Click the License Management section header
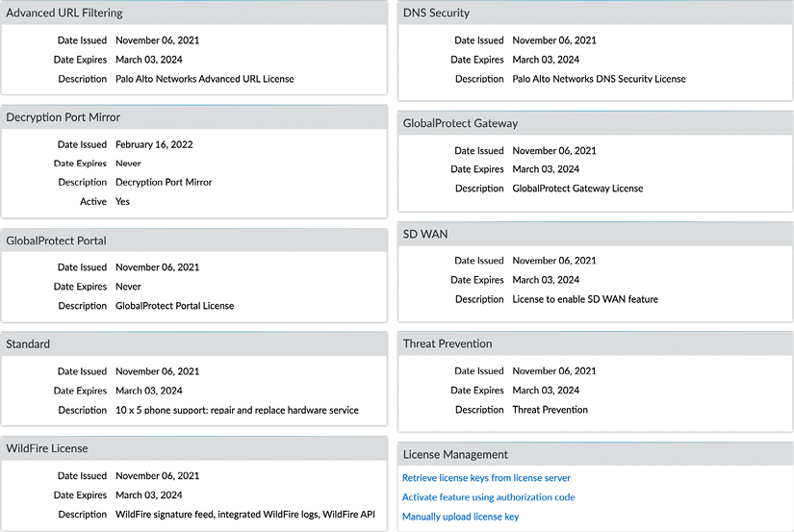Image resolution: width=794 pixels, height=532 pixels. pos(596,454)
